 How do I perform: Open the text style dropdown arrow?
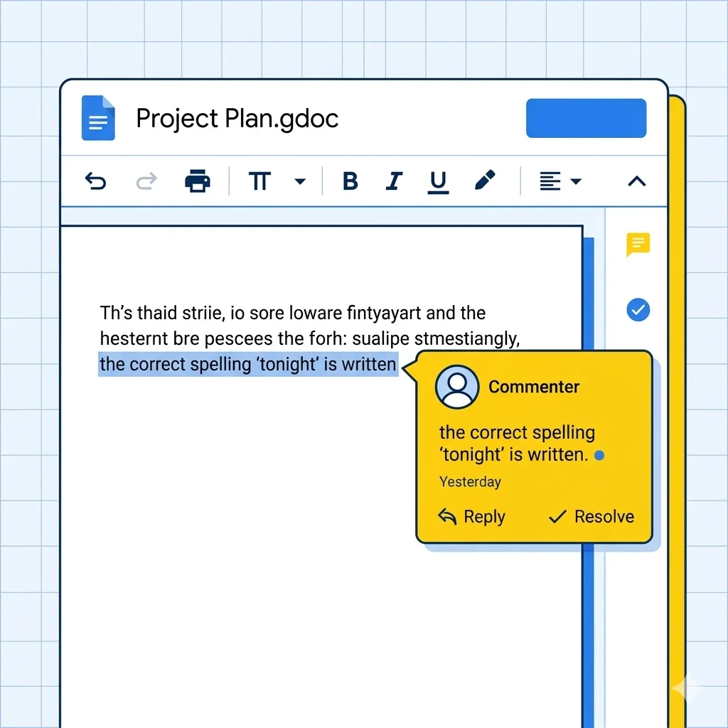pyautogui.click(x=300, y=181)
